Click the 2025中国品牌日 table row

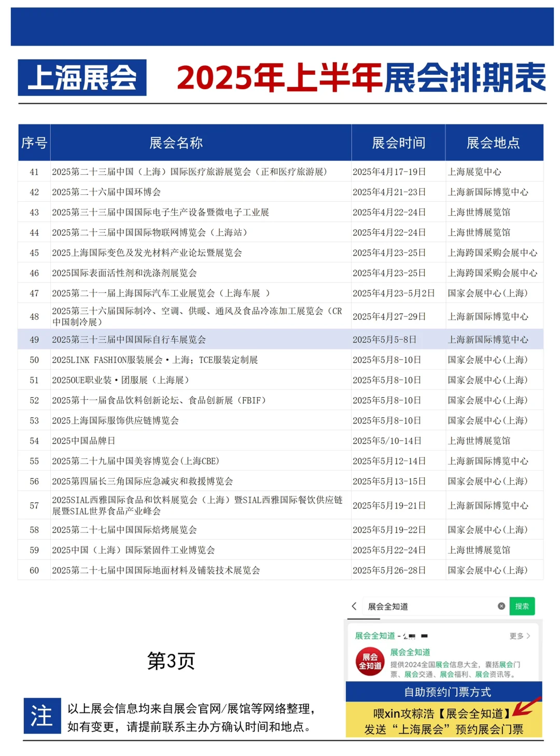click(x=207, y=440)
